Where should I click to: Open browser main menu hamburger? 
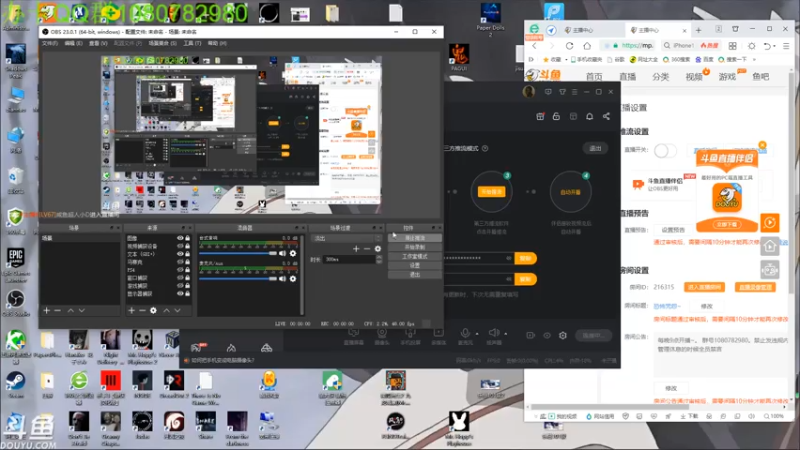click(x=786, y=46)
